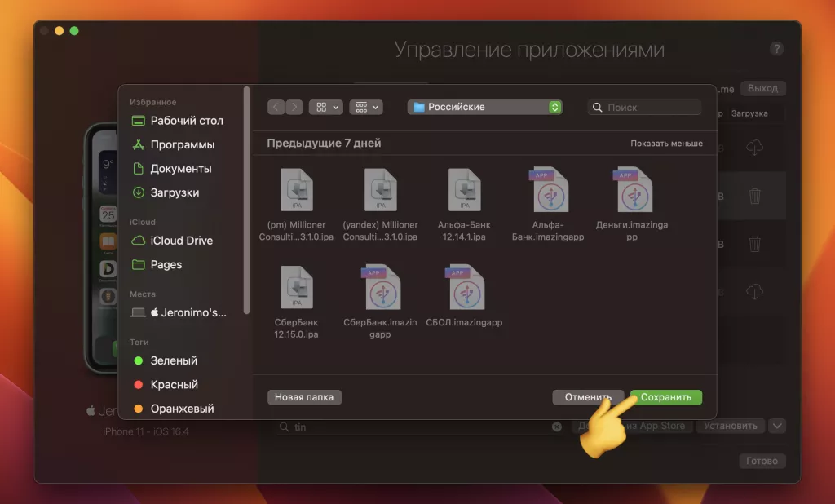The image size is (835, 504).
Task: Navigate forward with the right chevron
Action: (294, 107)
